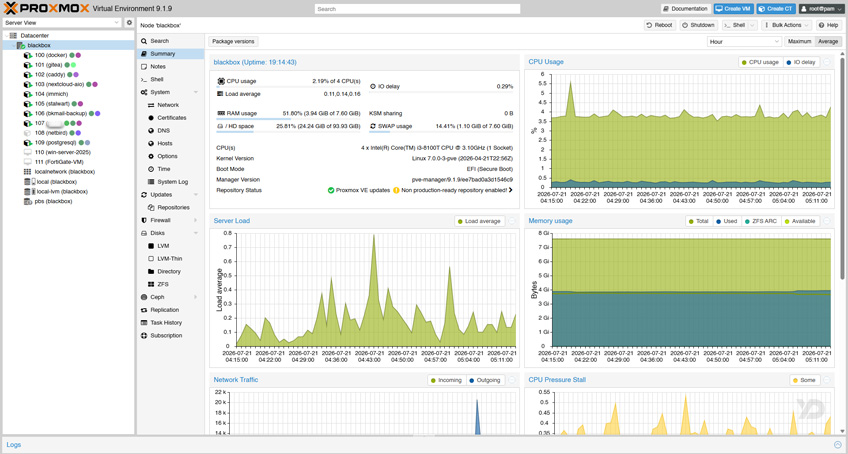Click the Directory folder icon
The image size is (848, 454).
point(151,272)
